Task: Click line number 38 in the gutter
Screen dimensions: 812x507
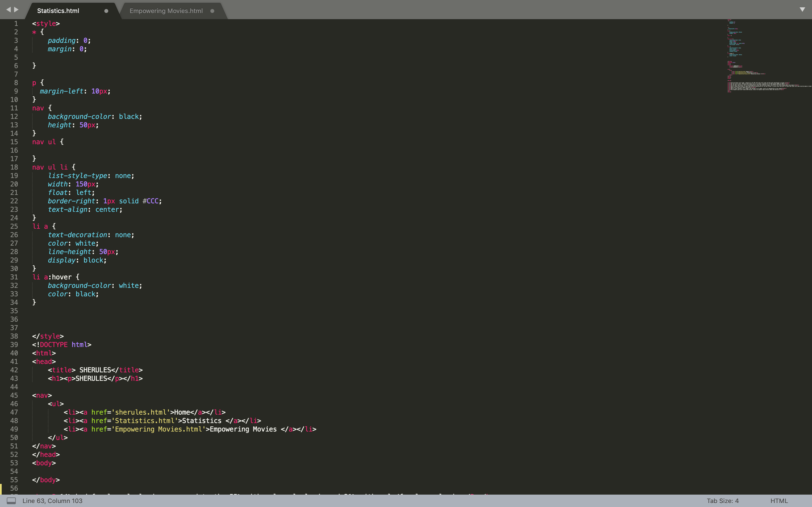Action: click(14, 336)
